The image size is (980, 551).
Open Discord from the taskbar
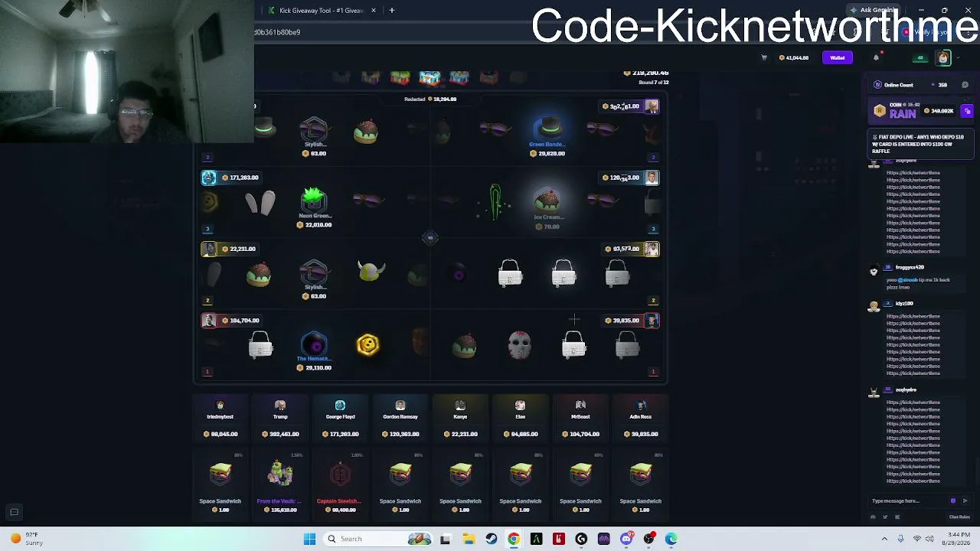626,539
